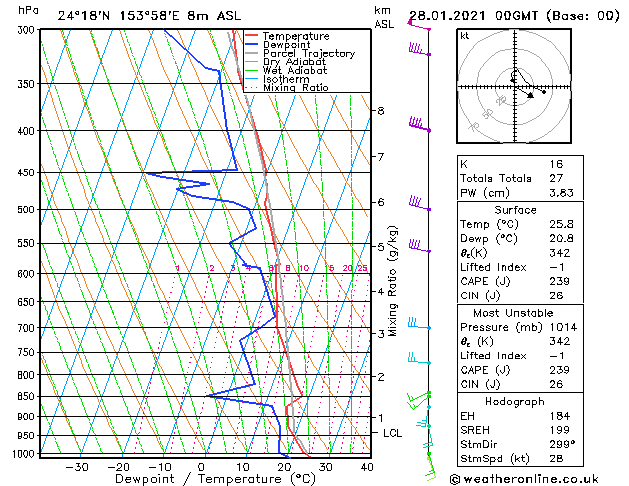
Task: Click the 850 pressure level label
Action: click(x=28, y=397)
